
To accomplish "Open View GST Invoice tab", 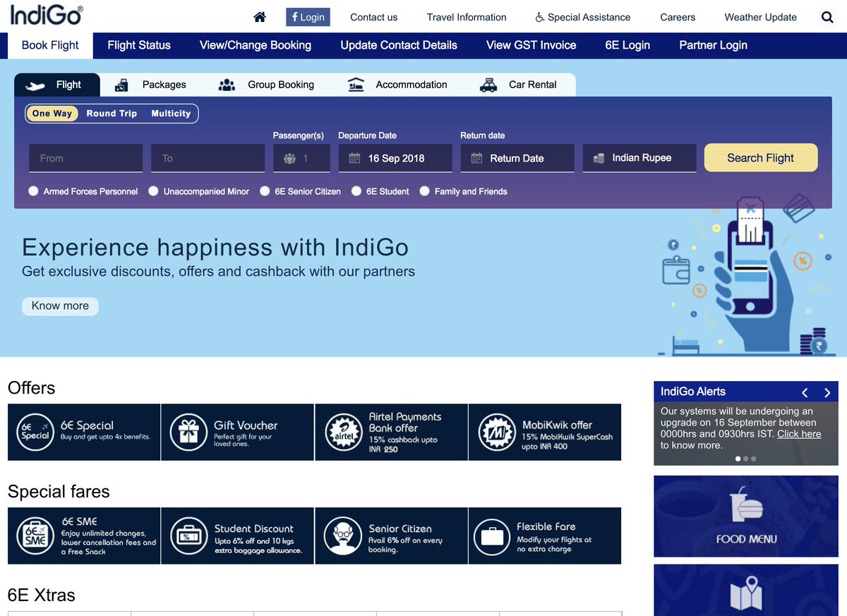I will pos(531,45).
